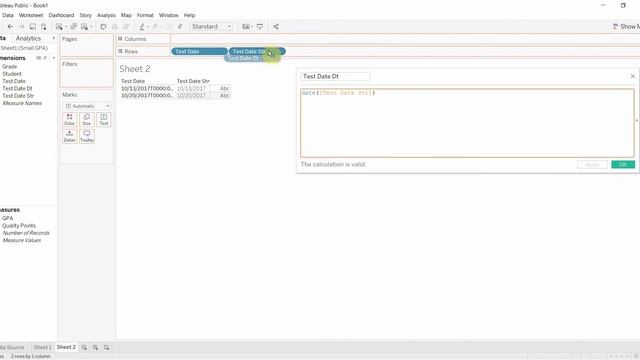Click the New Dashboard tab icon at bottom
The height and width of the screenshot is (360, 640).
(x=95, y=347)
